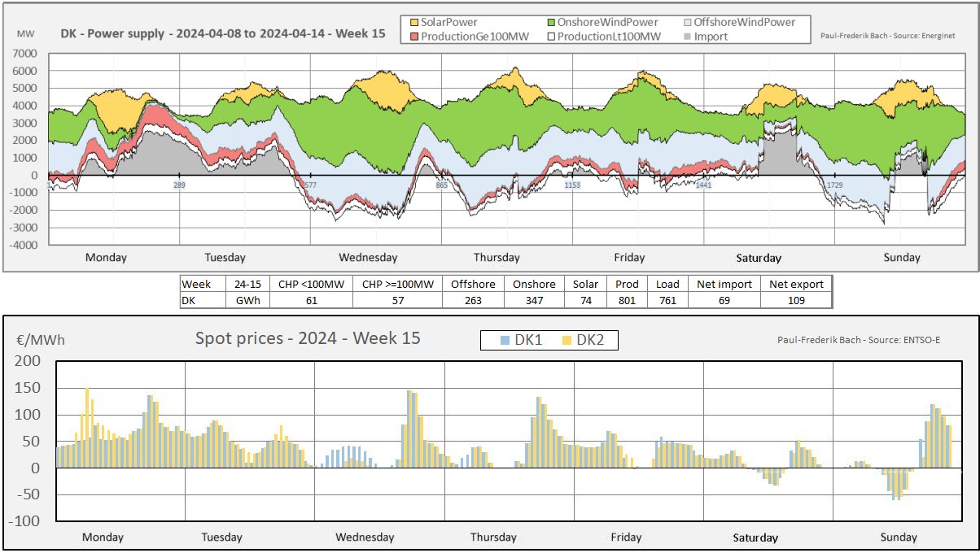Click the 'Spot prices - 2024 - Week 15' title
Screen dimensions: 980x553
(308, 338)
